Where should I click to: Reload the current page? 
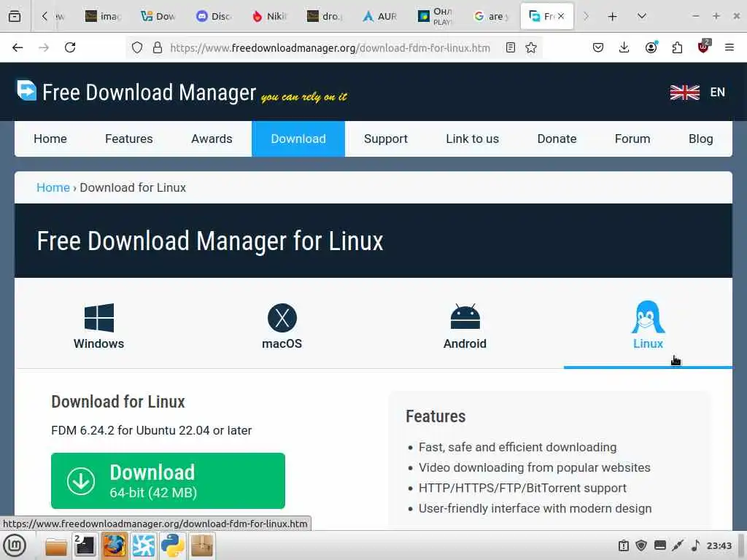(70, 47)
